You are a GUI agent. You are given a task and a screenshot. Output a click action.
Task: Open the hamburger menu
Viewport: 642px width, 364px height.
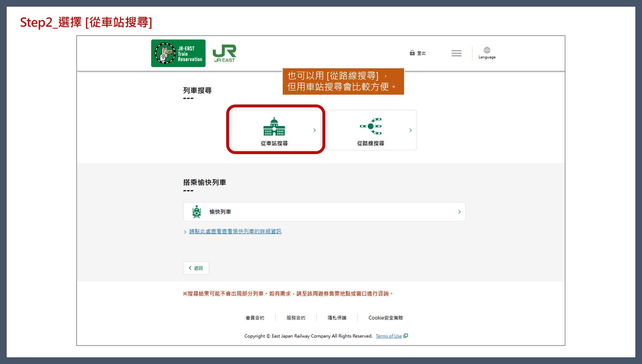pos(456,53)
